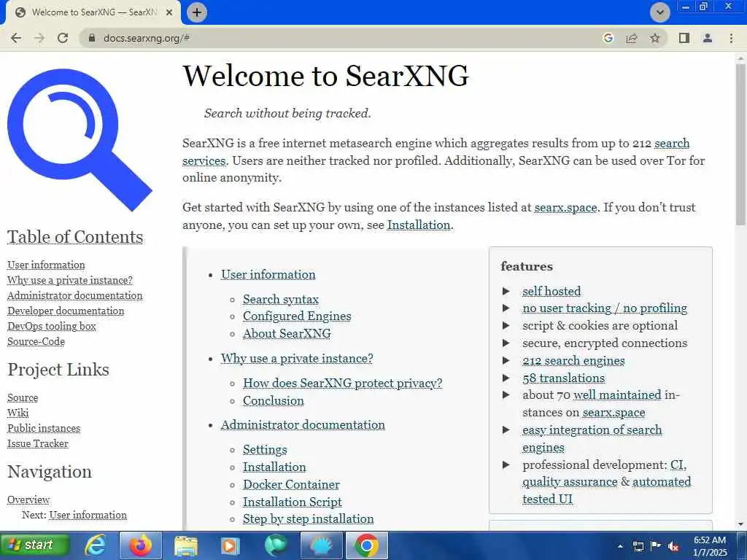Open the Source-Code sidebar link
This screenshot has height=560, width=747.
point(36,341)
